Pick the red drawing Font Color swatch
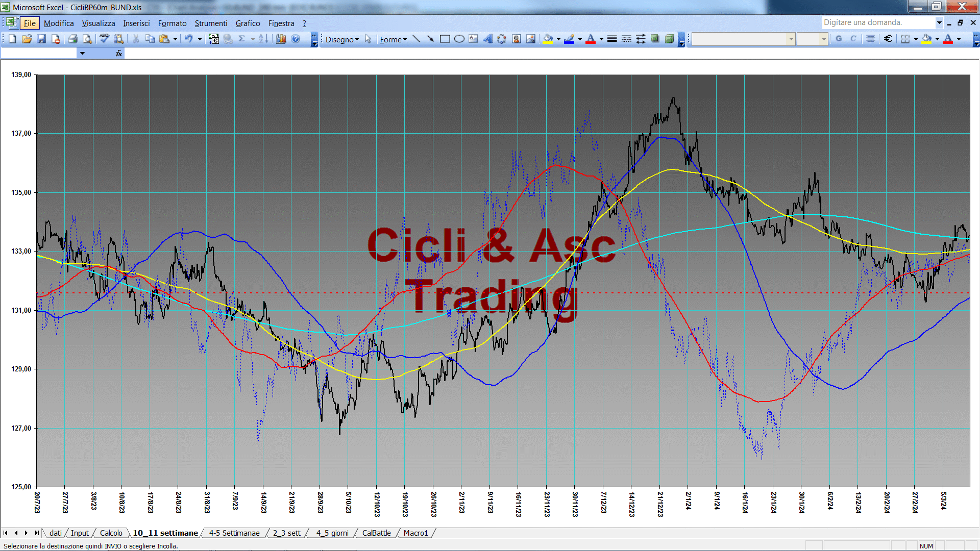The image size is (980, 551). [591, 39]
